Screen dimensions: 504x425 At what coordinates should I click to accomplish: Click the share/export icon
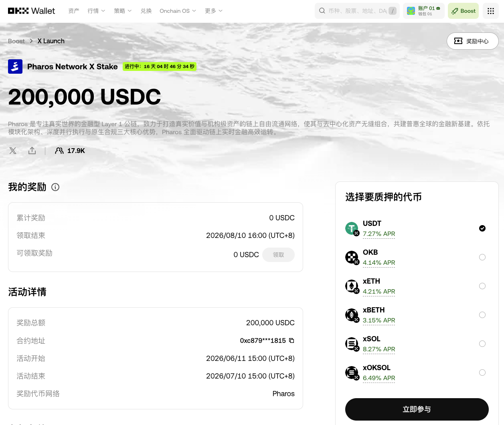click(x=32, y=151)
